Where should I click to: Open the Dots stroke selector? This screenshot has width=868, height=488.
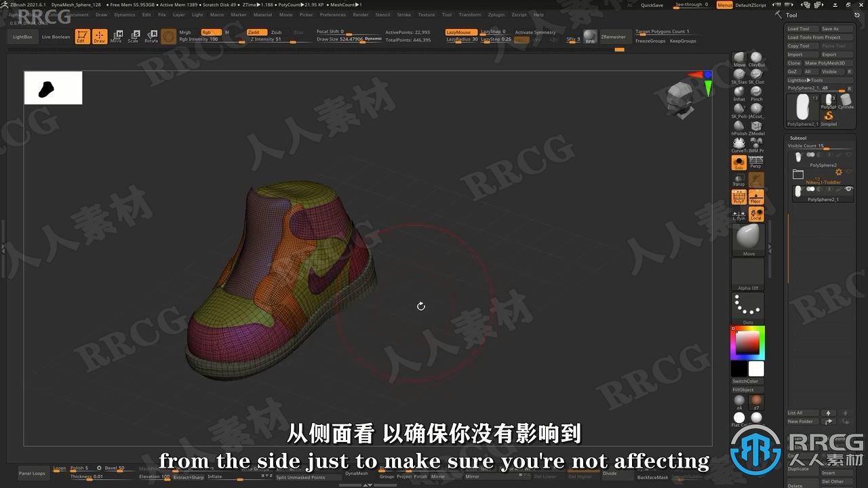point(748,308)
